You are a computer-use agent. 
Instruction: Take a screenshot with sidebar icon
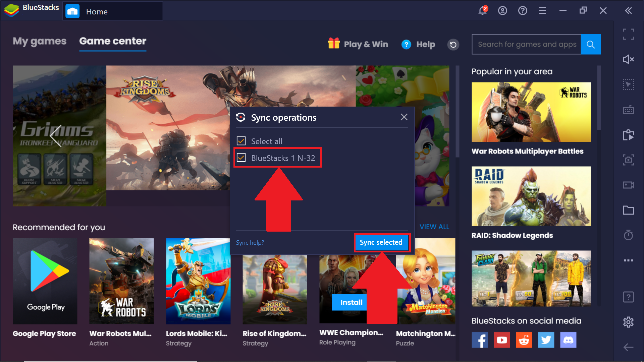click(628, 160)
